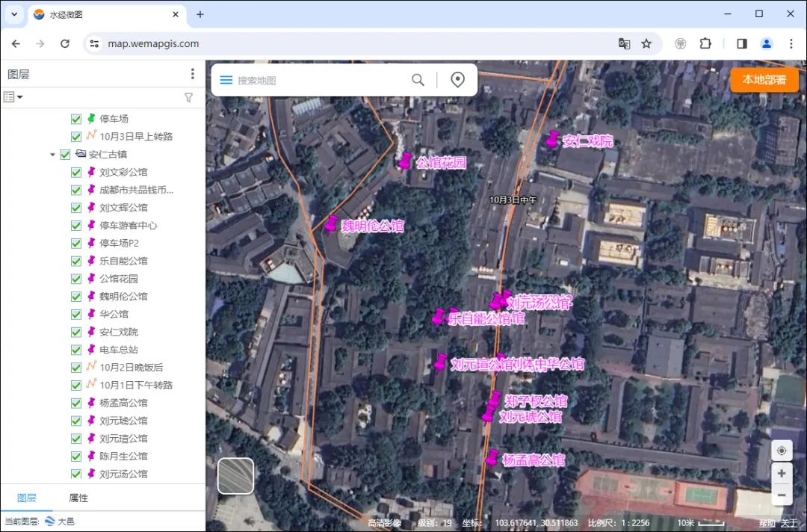The image size is (807, 532).
Task: Click the address bar URL map.wemapgis.com
Action: (x=153, y=44)
